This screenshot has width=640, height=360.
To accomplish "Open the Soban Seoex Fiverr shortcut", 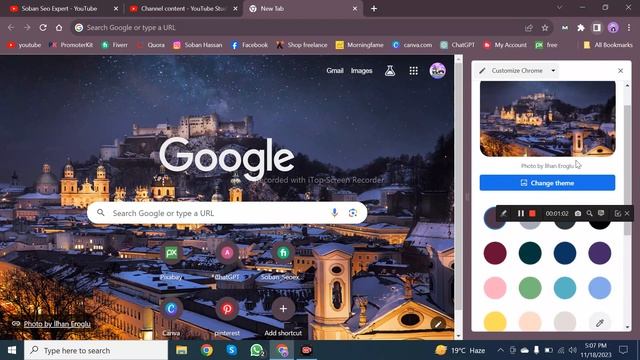I will pyautogui.click(x=283, y=260).
